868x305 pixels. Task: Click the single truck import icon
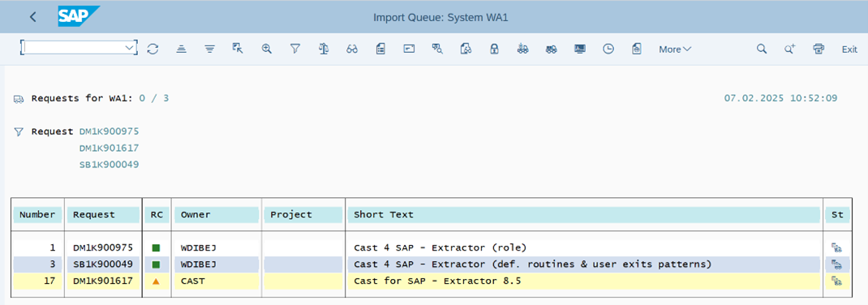[x=522, y=49]
